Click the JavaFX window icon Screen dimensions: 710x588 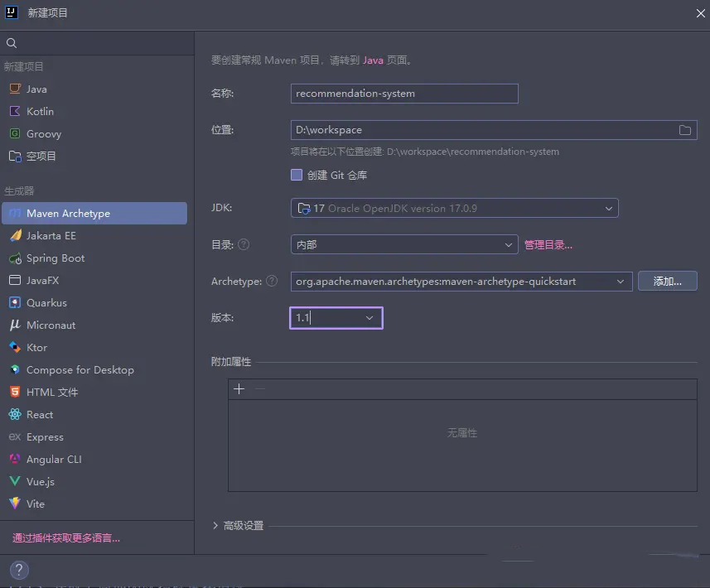(15, 280)
